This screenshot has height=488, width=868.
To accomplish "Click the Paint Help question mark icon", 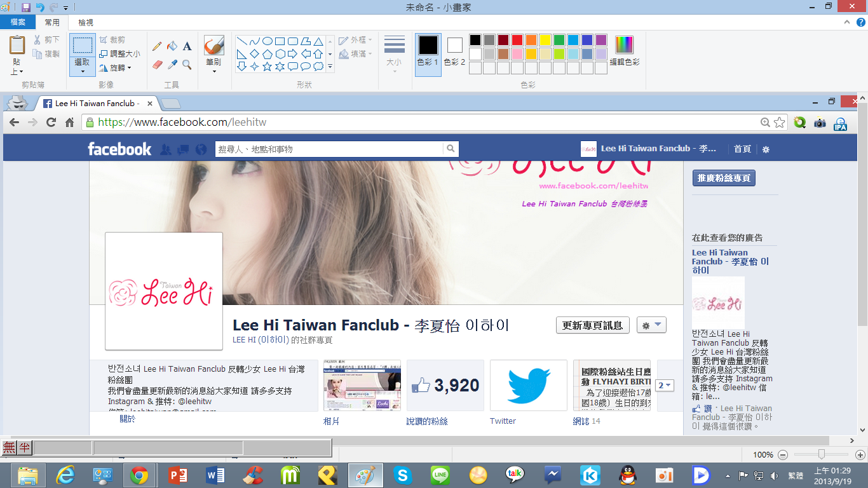I will tap(861, 22).
